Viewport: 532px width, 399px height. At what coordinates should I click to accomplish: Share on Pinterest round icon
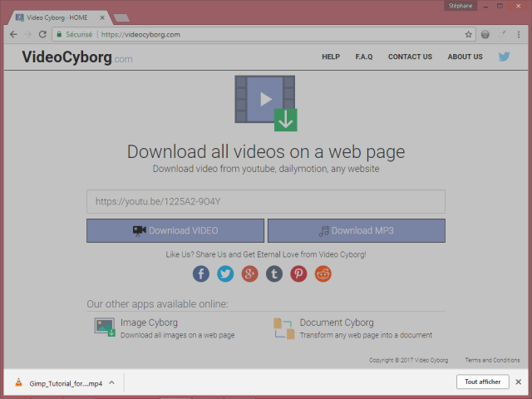click(x=298, y=273)
